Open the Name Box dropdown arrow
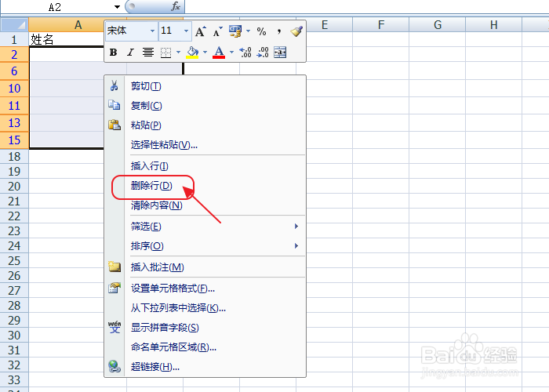Viewport: 549px width, 392px height. [118, 6]
